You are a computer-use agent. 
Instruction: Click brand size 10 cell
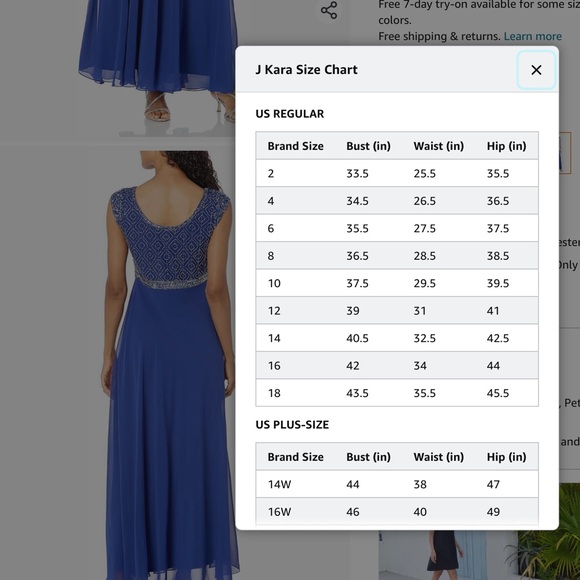[274, 283]
